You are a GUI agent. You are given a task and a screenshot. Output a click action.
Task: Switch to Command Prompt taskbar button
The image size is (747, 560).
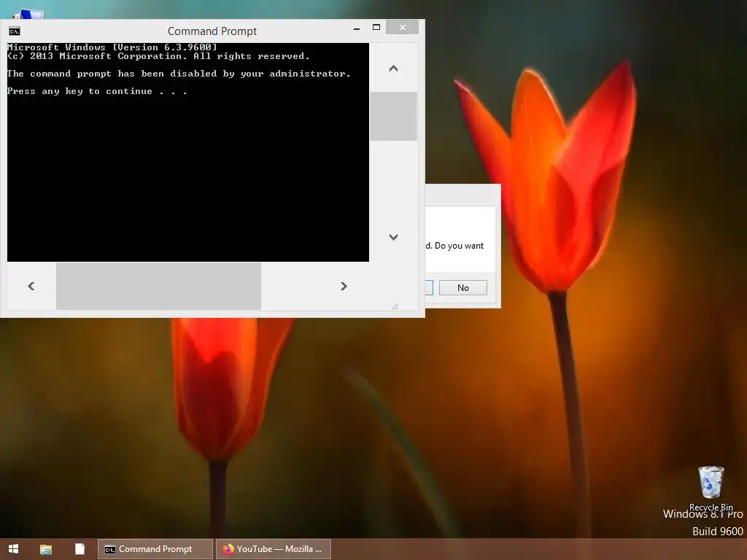(155, 550)
